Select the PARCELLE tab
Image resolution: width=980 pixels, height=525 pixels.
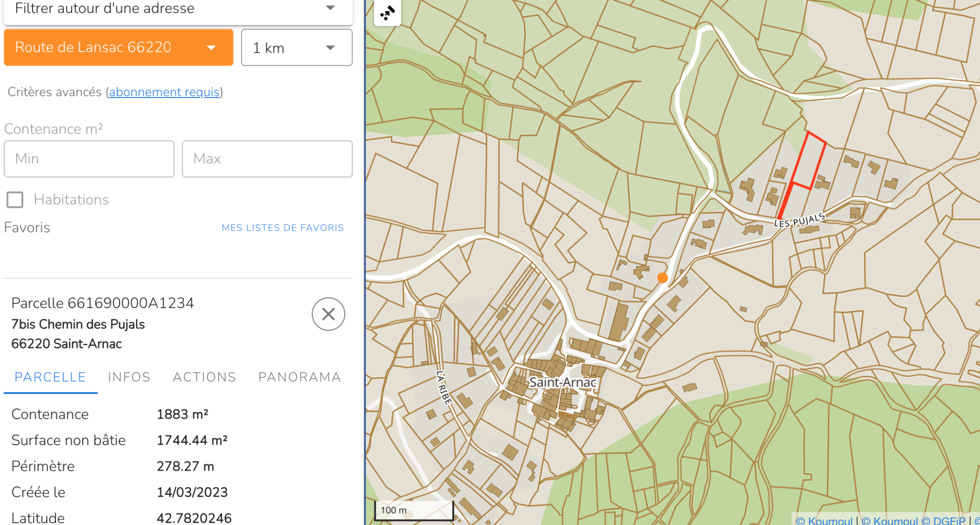tap(50, 377)
